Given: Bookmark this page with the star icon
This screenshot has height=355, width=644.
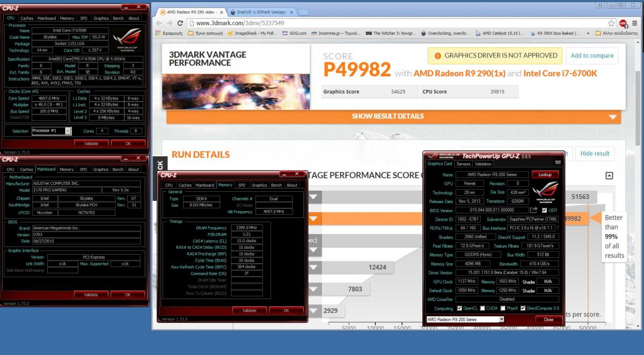Looking at the screenshot, I should pos(611,23).
